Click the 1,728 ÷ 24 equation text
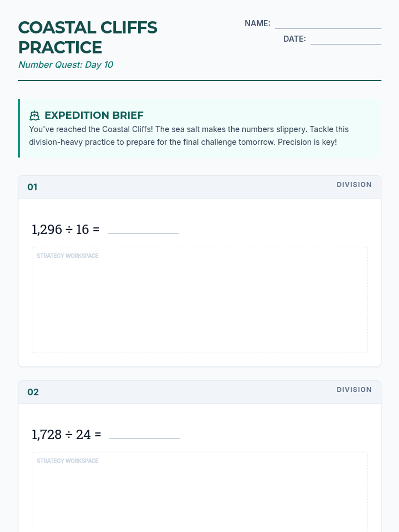399x532 pixels. click(66, 435)
